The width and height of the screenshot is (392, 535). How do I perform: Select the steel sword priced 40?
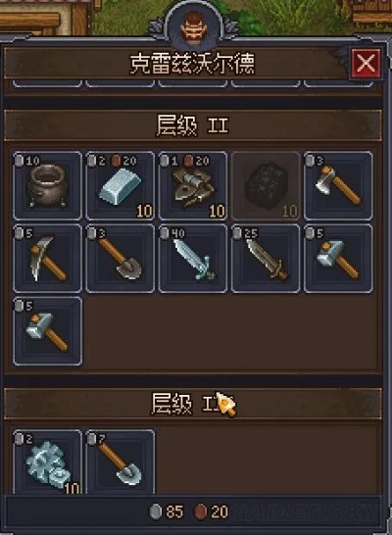click(x=193, y=259)
